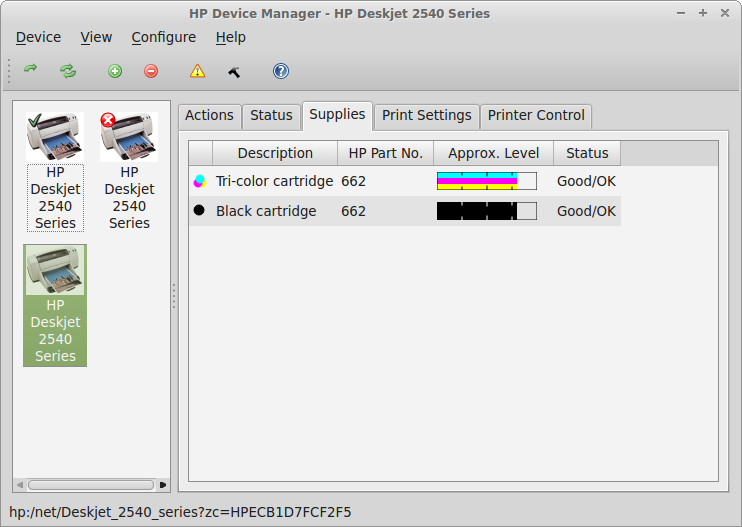Click the HP Part No. column header

(x=386, y=153)
